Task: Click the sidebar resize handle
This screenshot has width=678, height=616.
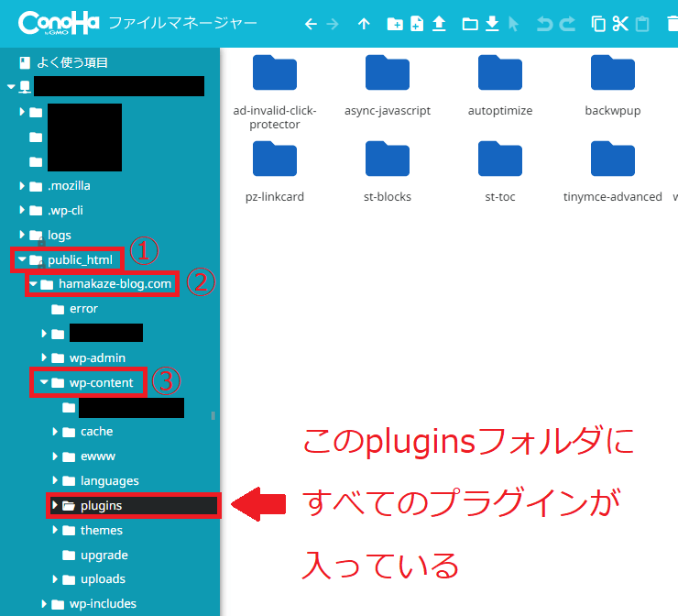Action: pos(213,416)
